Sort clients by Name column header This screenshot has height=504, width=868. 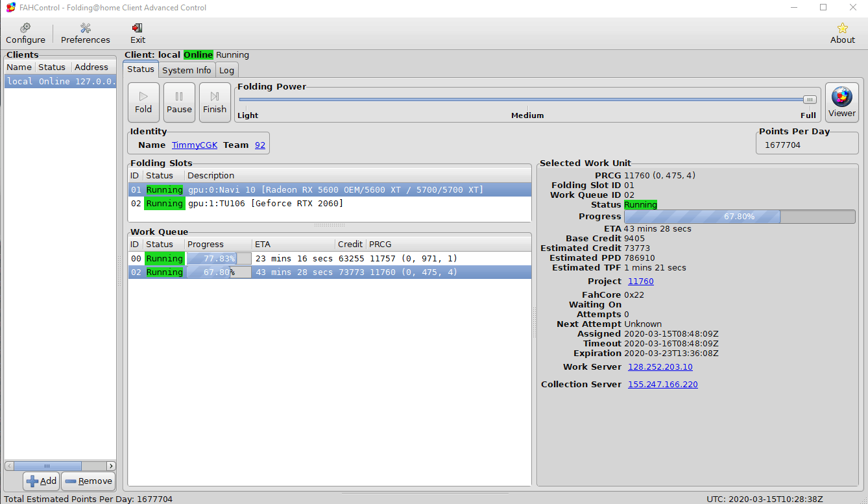(19, 67)
